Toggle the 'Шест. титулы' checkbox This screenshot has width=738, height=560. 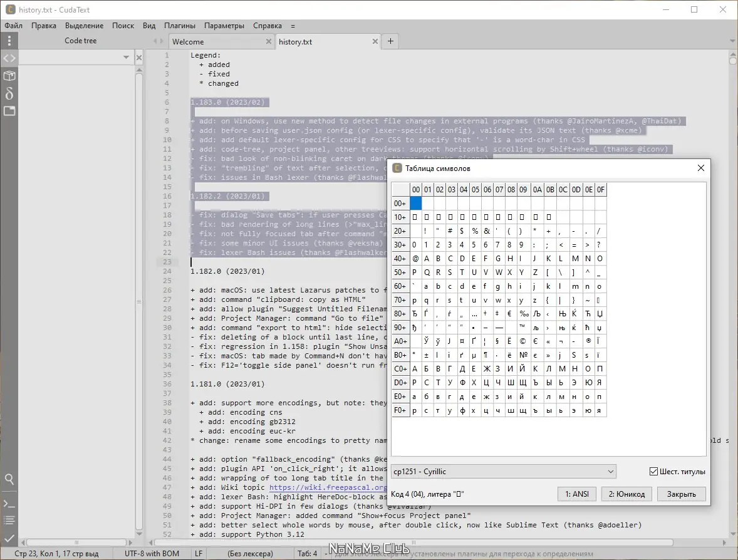(654, 472)
